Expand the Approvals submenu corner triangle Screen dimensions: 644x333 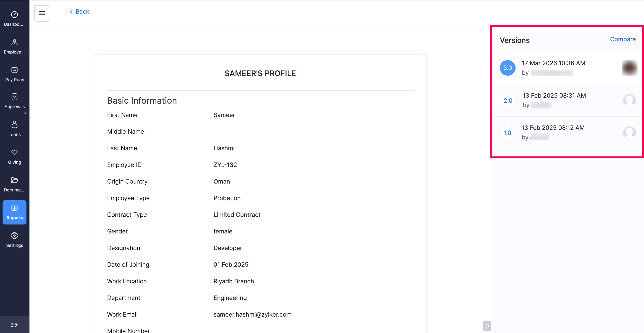[25, 113]
